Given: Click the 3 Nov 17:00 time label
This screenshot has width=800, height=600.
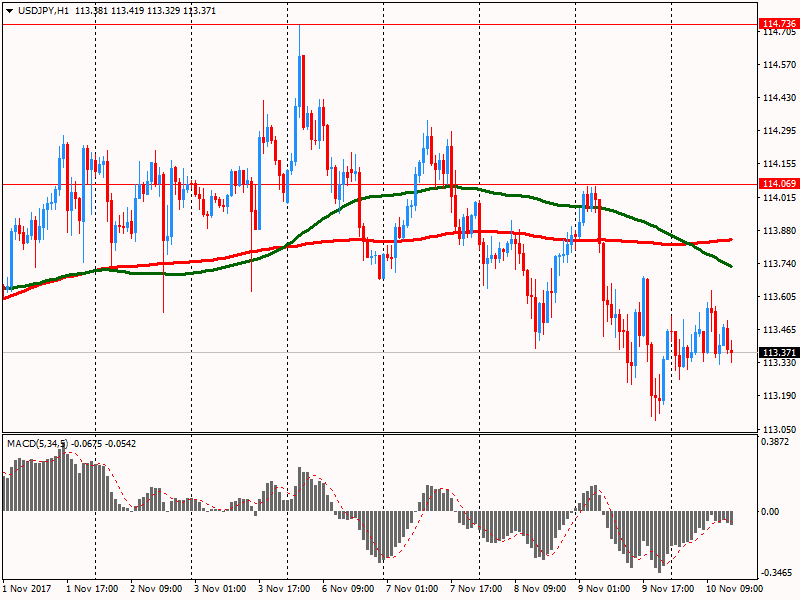Looking at the screenshot, I should tap(284, 588).
